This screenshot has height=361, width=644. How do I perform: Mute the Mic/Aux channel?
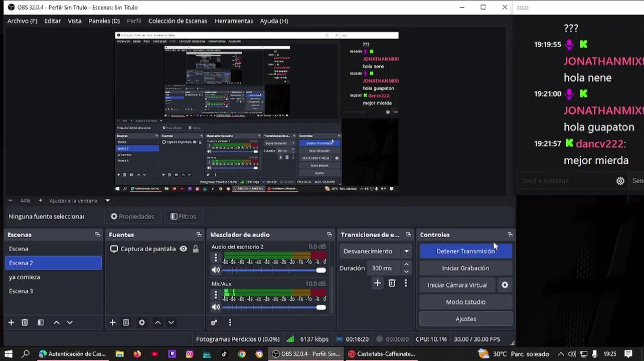(216, 307)
